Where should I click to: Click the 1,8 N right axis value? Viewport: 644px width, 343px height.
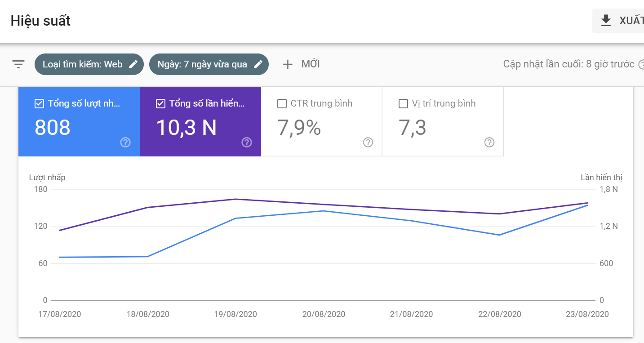point(609,189)
